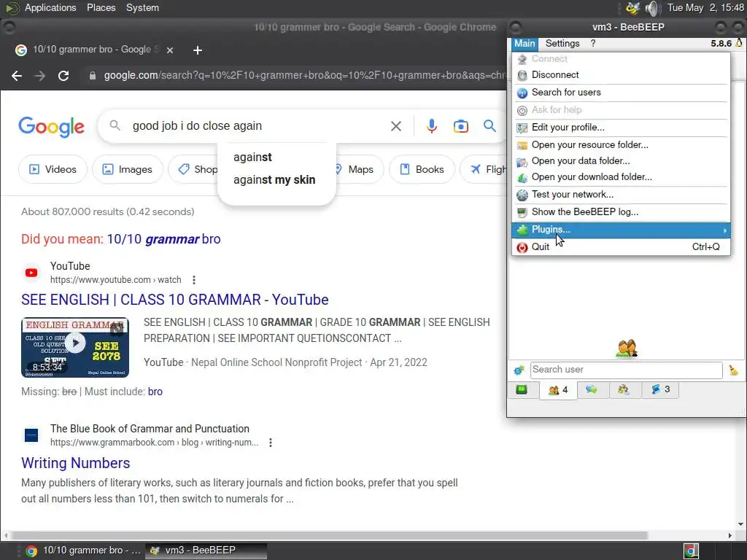Select the users tab showing 4

(x=558, y=390)
